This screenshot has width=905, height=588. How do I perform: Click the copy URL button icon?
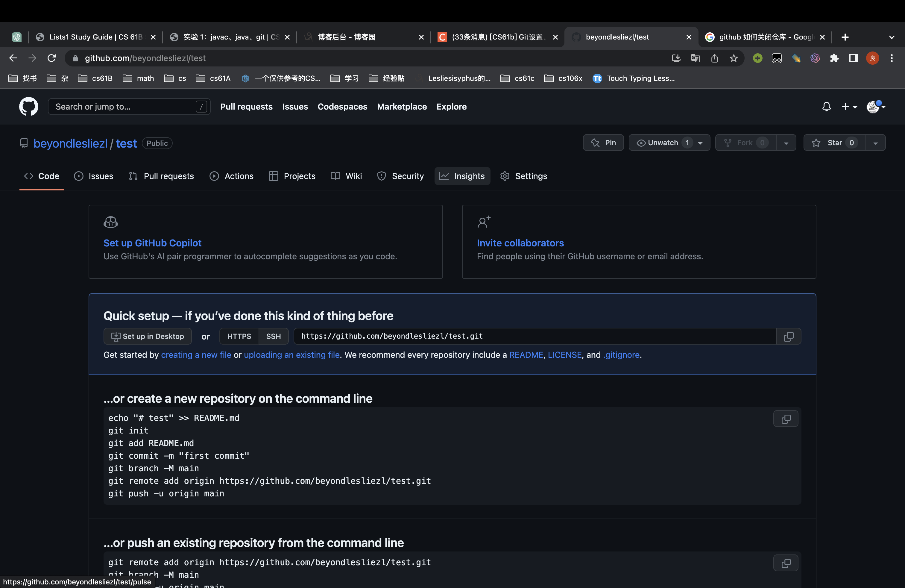[x=789, y=337]
